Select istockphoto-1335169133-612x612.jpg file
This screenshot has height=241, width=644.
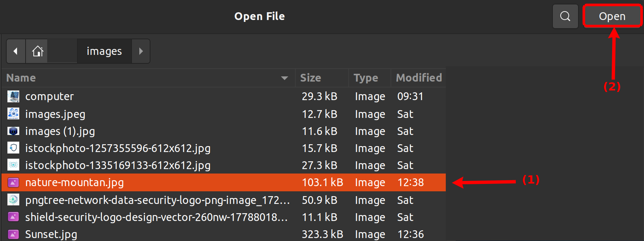[x=117, y=165]
